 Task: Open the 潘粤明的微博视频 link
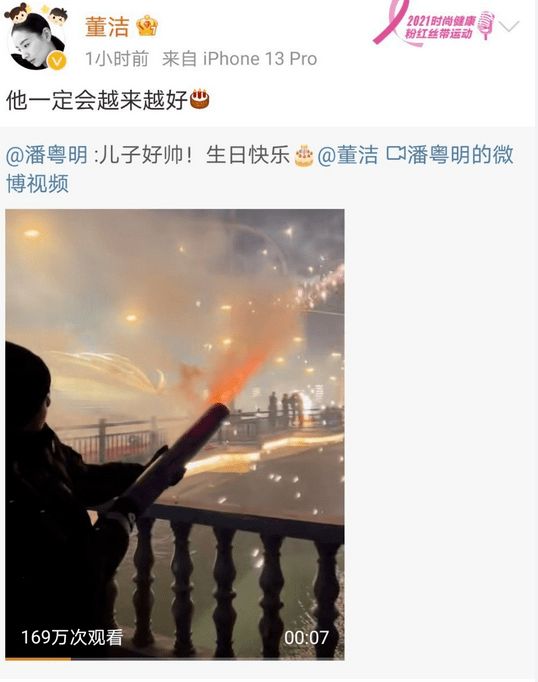tap(260, 169)
